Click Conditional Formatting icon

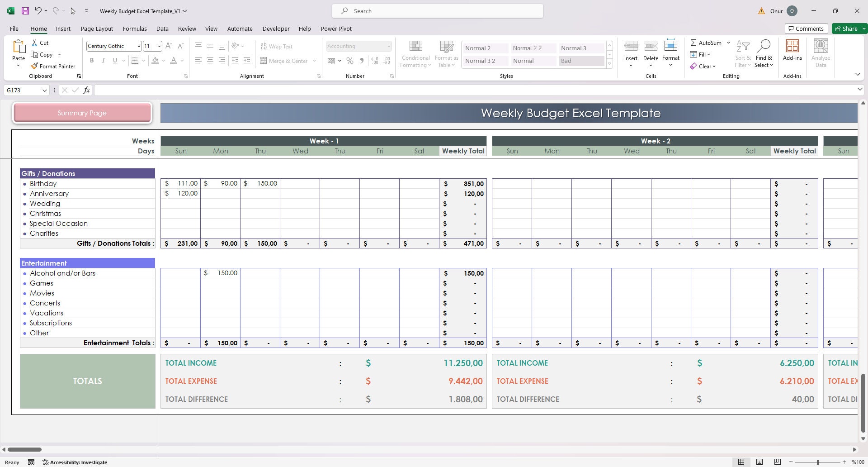415,46
